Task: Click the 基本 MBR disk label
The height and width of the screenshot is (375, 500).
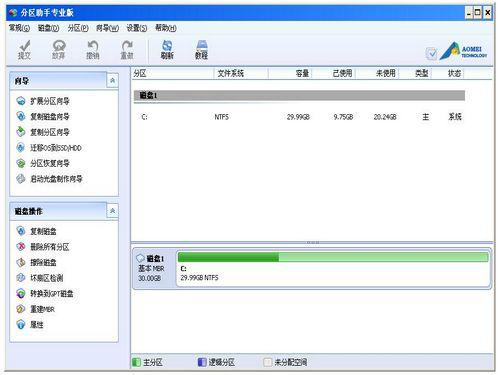Action: 151,268
